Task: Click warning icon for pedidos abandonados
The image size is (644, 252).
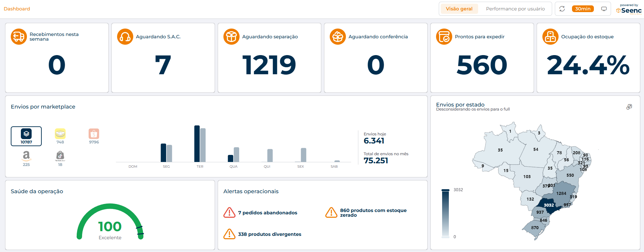Action: (229, 213)
